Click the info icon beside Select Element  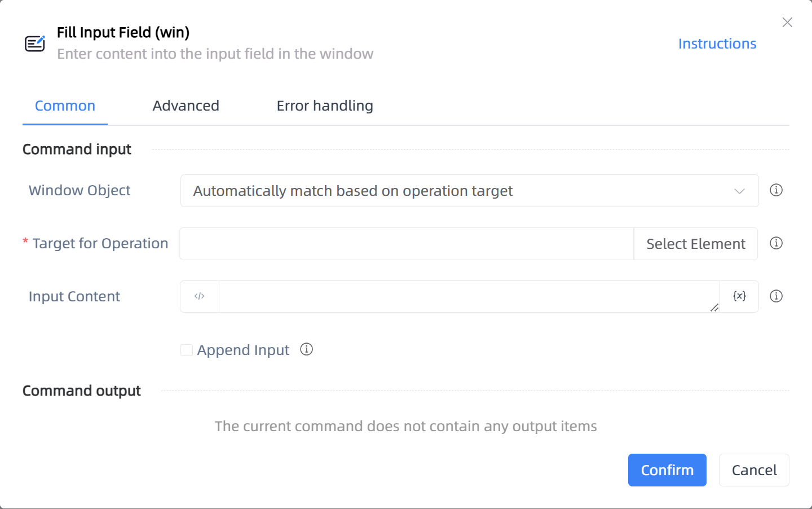coord(776,243)
